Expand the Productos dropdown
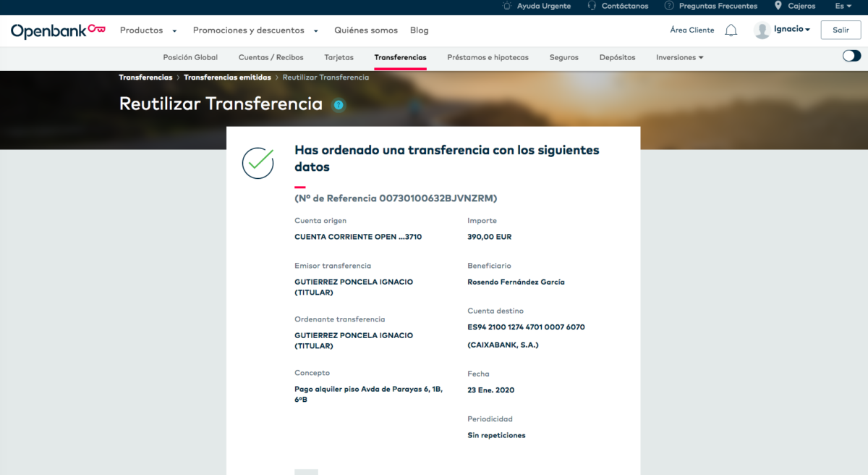 pyautogui.click(x=148, y=30)
